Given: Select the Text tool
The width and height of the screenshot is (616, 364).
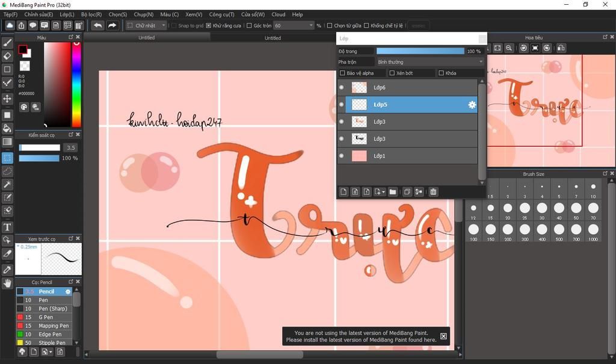Looking at the screenshot, I should pyautogui.click(x=7, y=227).
